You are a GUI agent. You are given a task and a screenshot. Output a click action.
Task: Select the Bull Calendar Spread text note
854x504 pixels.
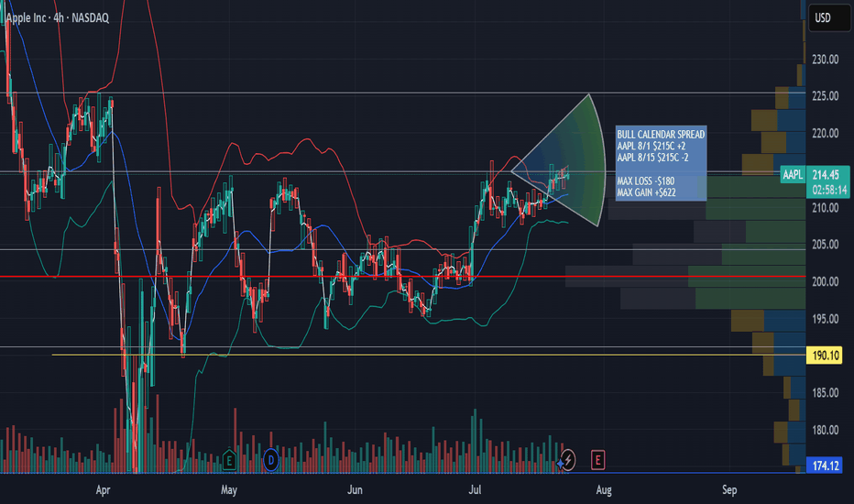(662, 163)
